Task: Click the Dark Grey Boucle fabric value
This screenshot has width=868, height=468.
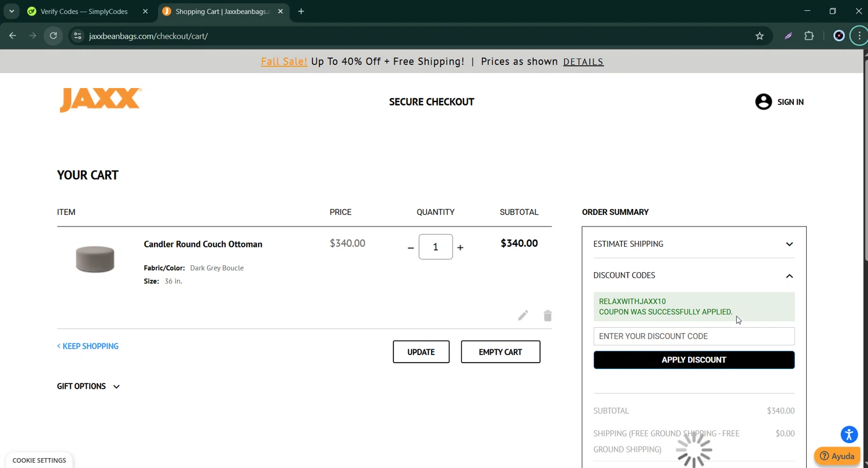Action: click(217, 268)
